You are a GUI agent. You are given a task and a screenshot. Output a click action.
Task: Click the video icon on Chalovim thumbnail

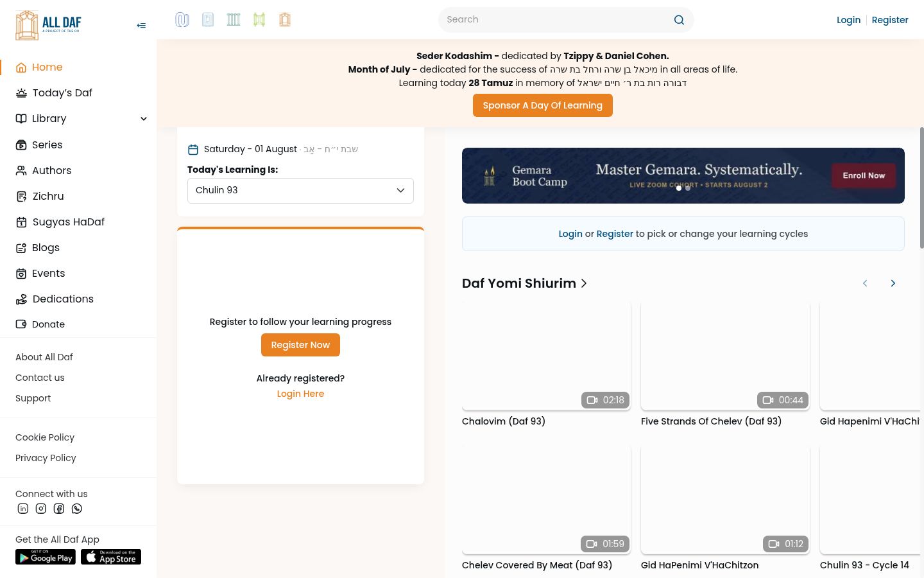tap(592, 400)
